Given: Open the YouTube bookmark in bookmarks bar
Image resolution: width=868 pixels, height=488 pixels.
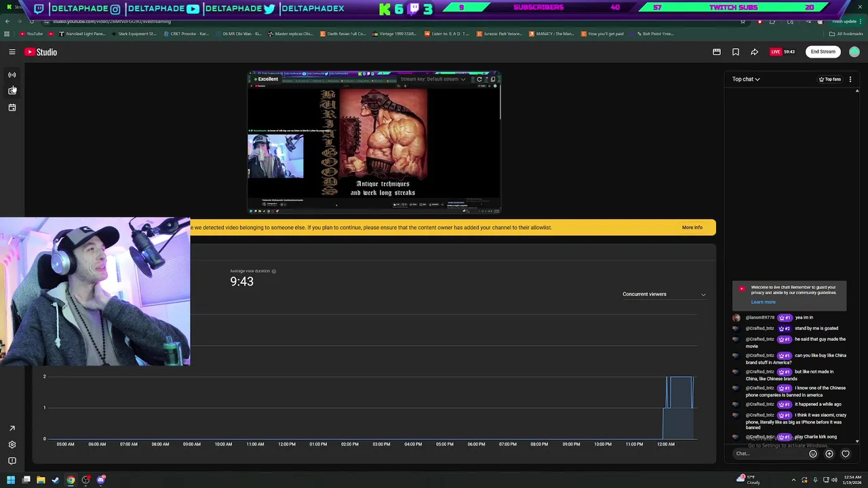Looking at the screenshot, I should pos(31,34).
